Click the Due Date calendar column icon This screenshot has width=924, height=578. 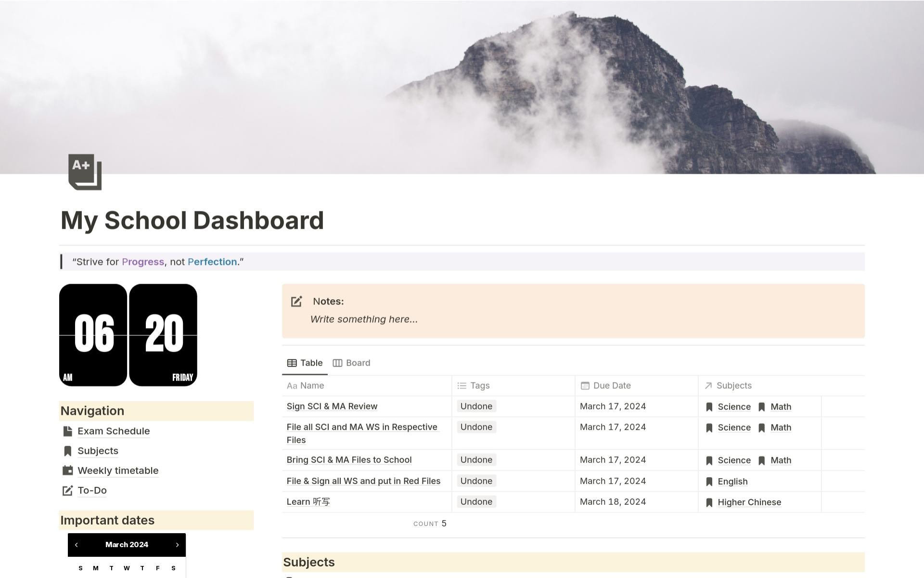585,385
